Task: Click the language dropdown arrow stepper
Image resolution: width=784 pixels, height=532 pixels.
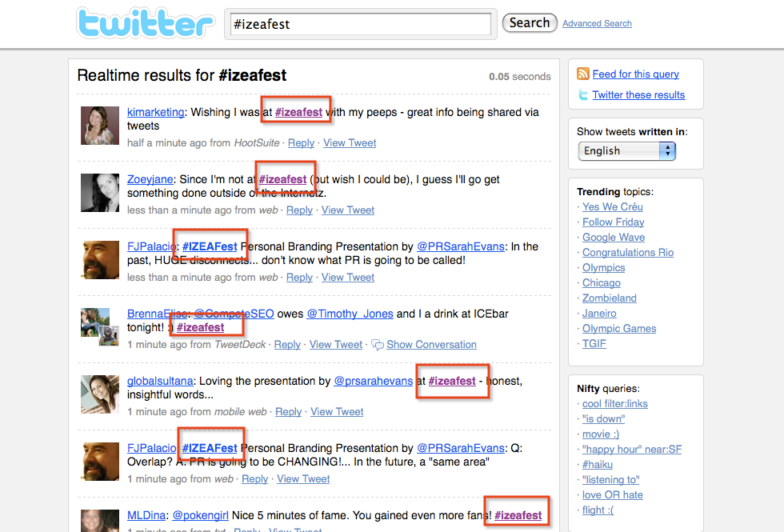Action: pyautogui.click(x=667, y=151)
